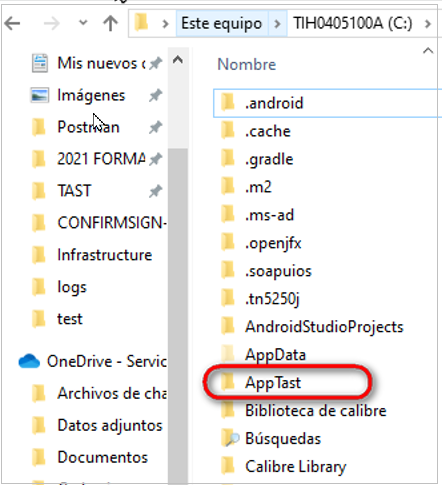Sort by the Nombre column header
442x485 pixels.
(x=247, y=64)
